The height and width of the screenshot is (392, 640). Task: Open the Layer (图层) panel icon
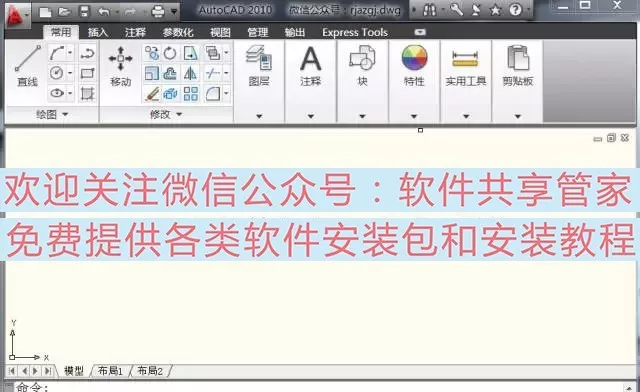(x=259, y=58)
